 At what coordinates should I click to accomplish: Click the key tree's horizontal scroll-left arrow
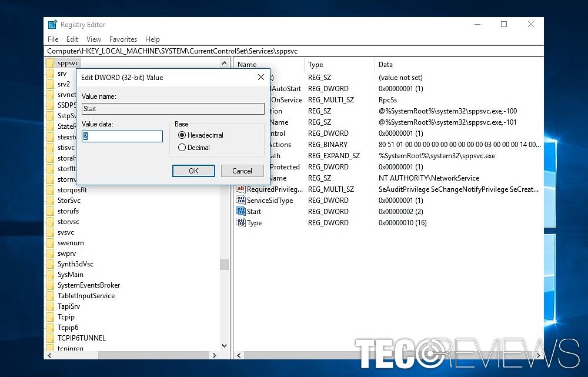pyautogui.click(x=49, y=355)
